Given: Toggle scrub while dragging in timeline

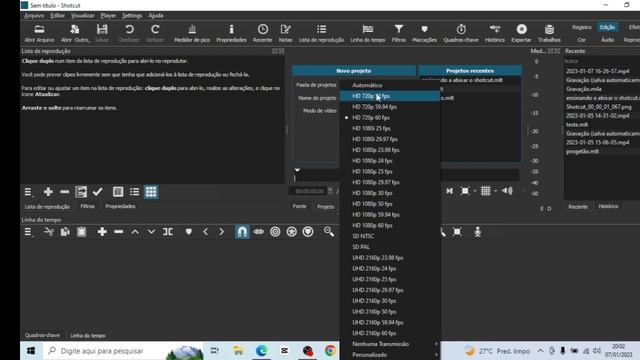Looking at the screenshot, I should pos(259,232).
